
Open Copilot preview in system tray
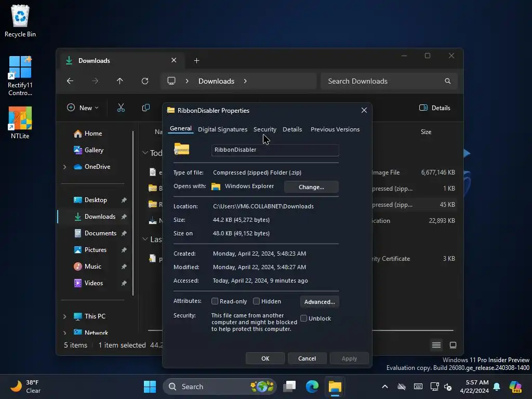click(515, 387)
